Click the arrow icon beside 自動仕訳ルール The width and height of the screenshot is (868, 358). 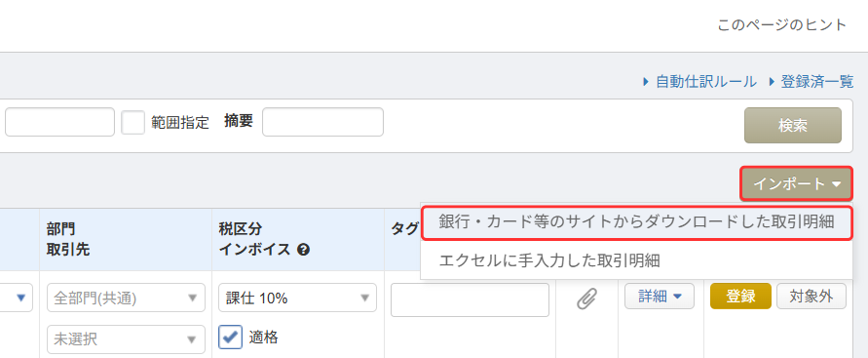[646, 82]
